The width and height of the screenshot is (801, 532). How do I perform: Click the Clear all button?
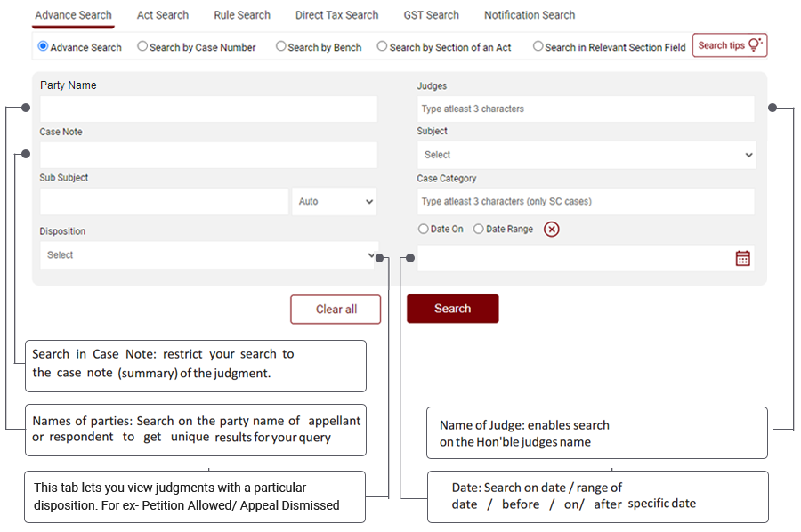pos(336,310)
